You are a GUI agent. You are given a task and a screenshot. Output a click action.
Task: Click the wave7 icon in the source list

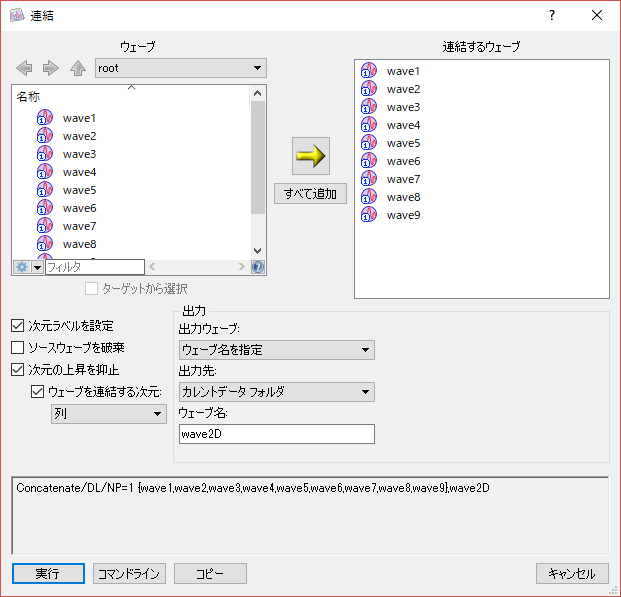pyautogui.click(x=45, y=226)
